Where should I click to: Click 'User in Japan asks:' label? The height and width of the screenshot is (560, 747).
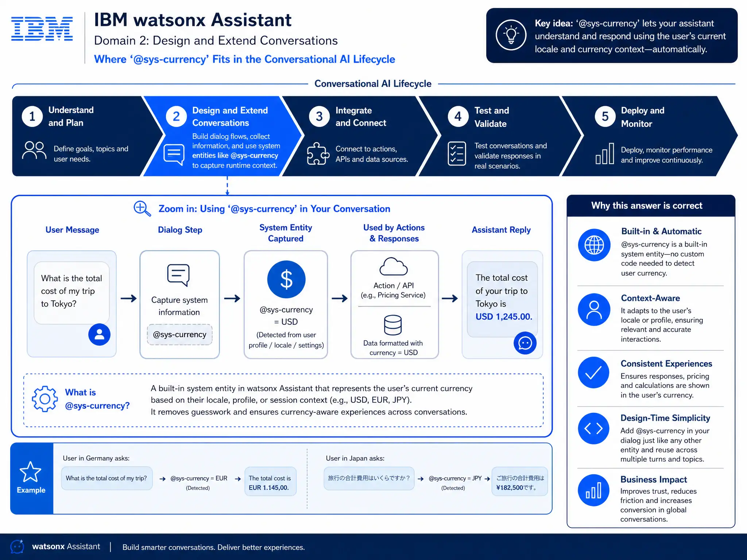point(355,458)
